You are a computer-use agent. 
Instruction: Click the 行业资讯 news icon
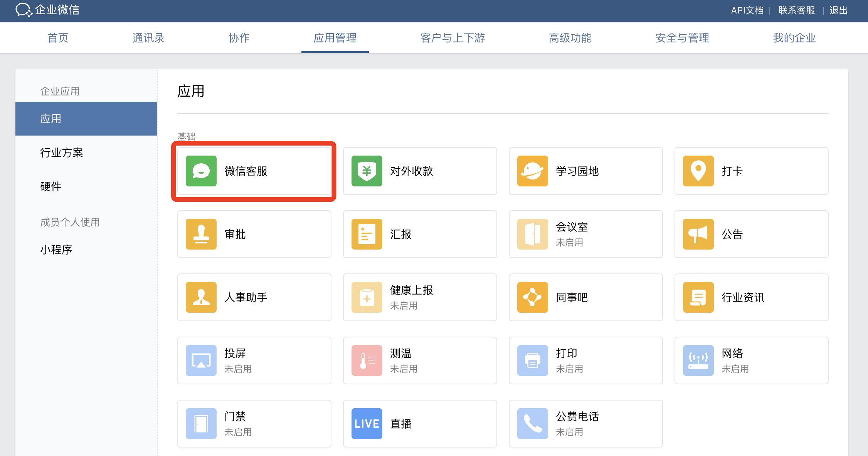pos(698,297)
